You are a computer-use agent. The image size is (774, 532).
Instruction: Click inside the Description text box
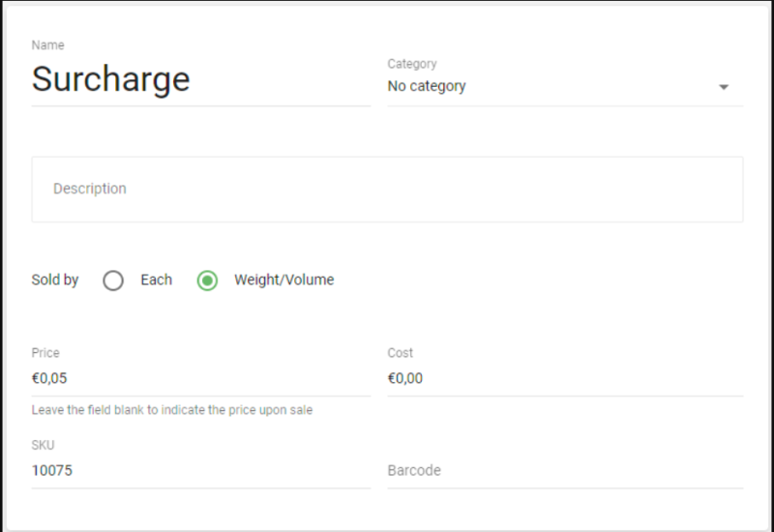[x=387, y=189]
